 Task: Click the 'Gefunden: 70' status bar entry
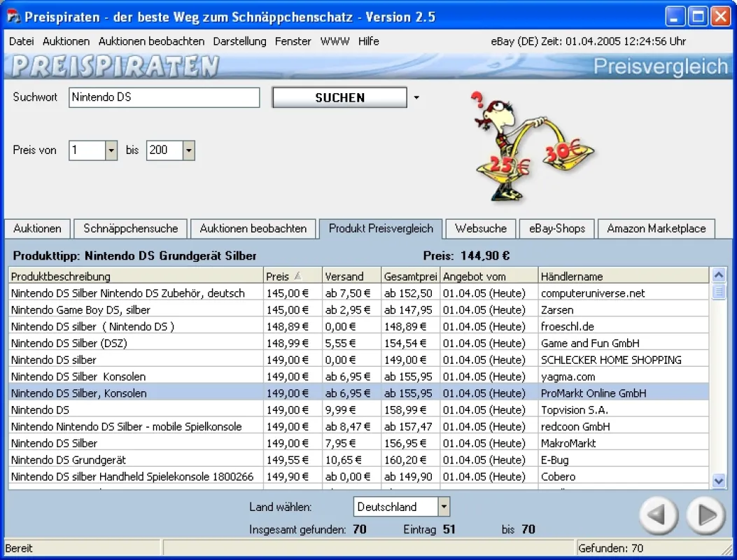[610, 548]
